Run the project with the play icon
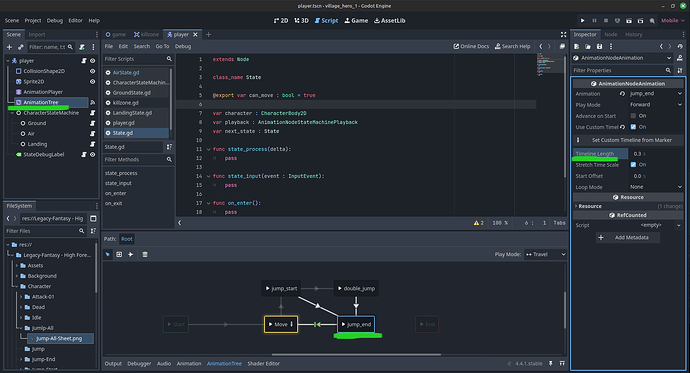 (x=583, y=21)
